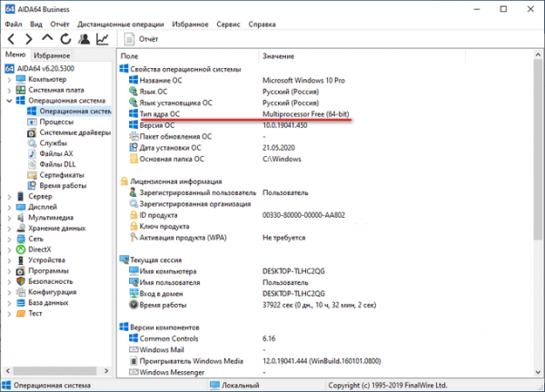This screenshot has height=392, width=545.
Task: Click the Тест icon in tree
Action: pos(21,314)
